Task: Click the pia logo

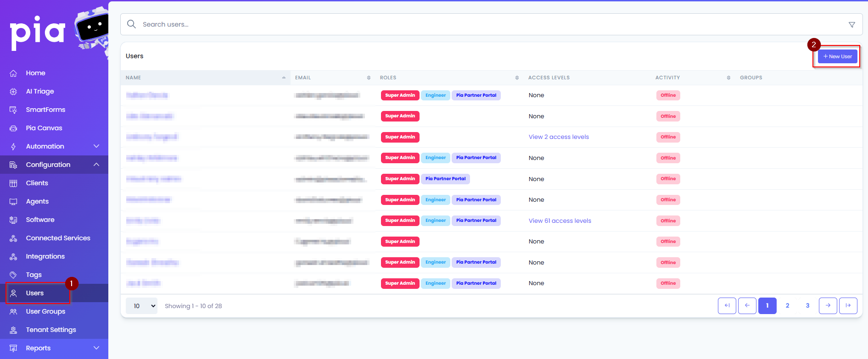Action: 38,33
